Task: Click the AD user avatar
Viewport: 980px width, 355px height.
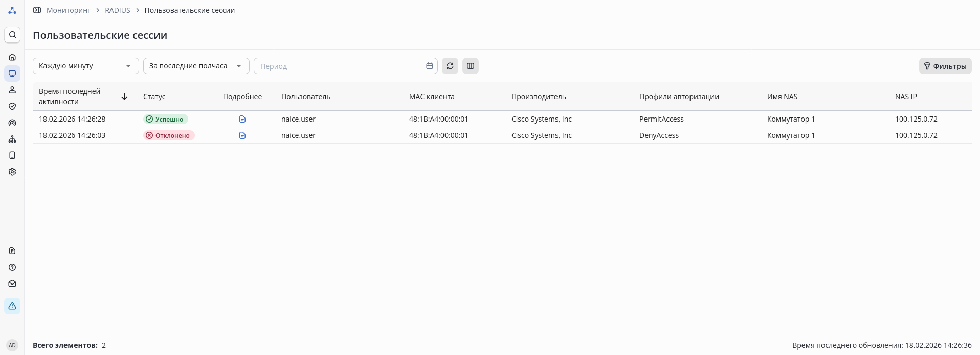Action: click(12, 345)
